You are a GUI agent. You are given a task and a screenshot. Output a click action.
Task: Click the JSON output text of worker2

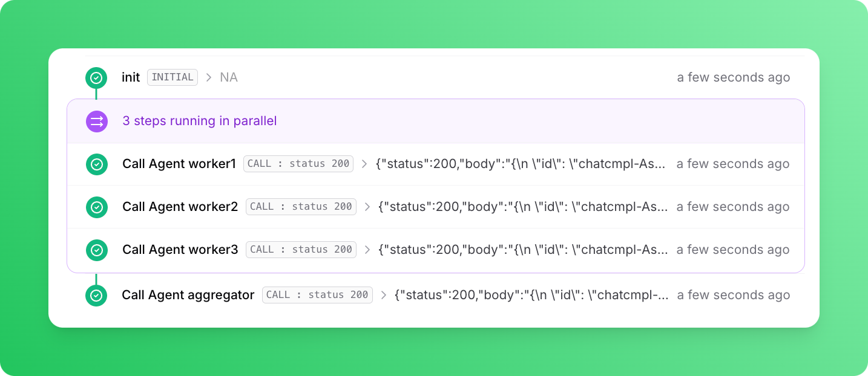(523, 207)
